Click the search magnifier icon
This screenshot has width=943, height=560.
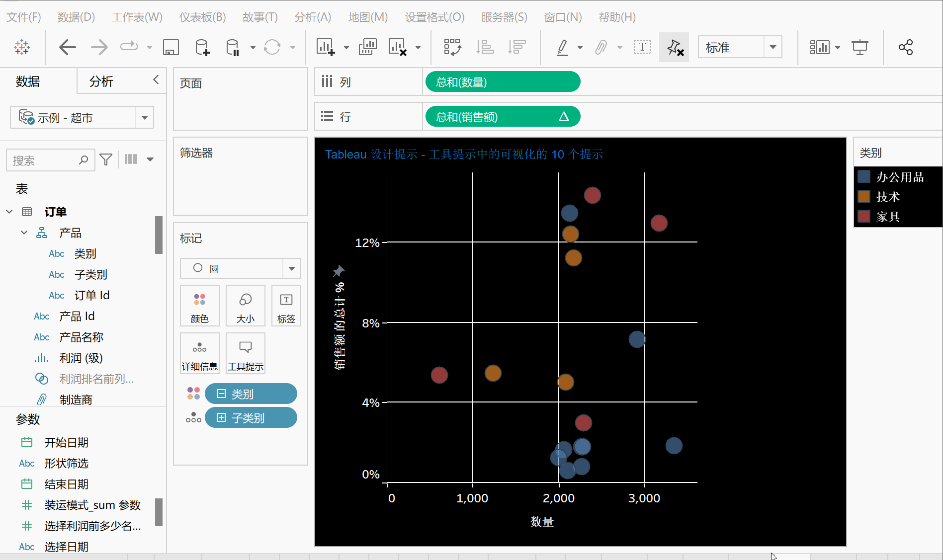(x=84, y=160)
